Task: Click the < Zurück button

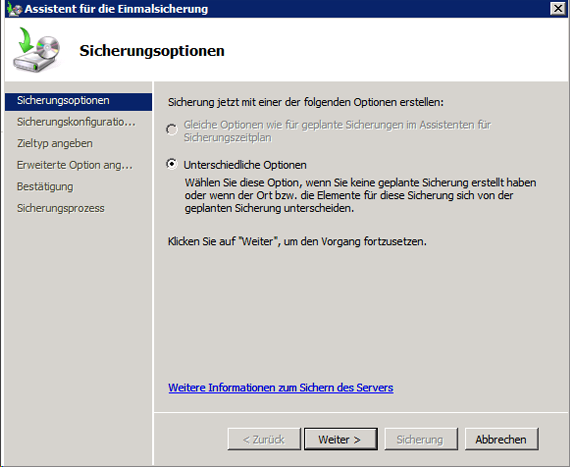Action: 264,439
